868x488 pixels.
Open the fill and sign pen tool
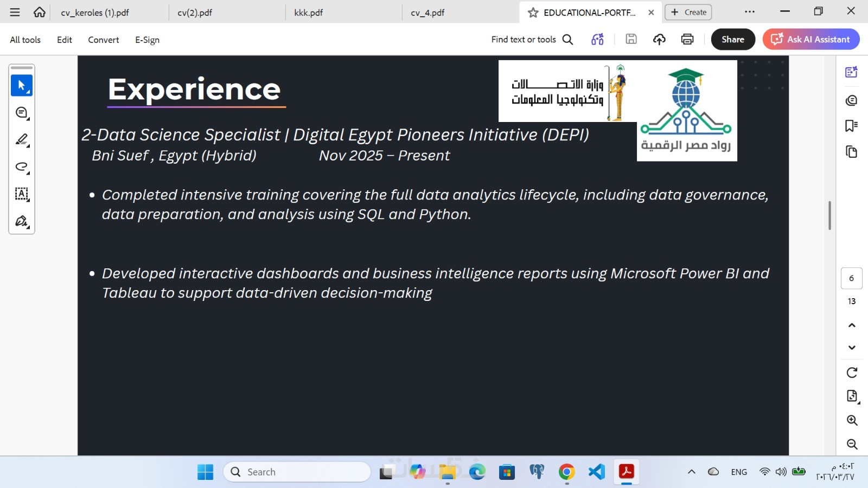click(22, 221)
